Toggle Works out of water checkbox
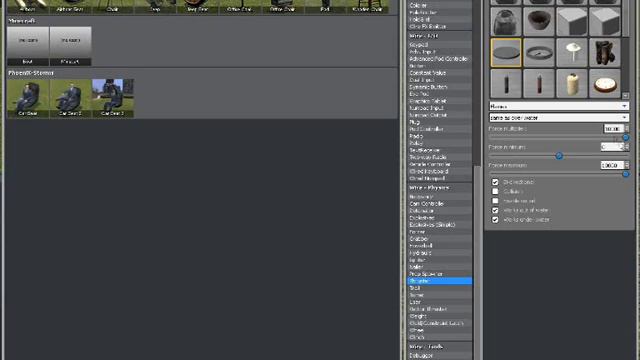Viewport: 640px width, 360px height. (495, 210)
